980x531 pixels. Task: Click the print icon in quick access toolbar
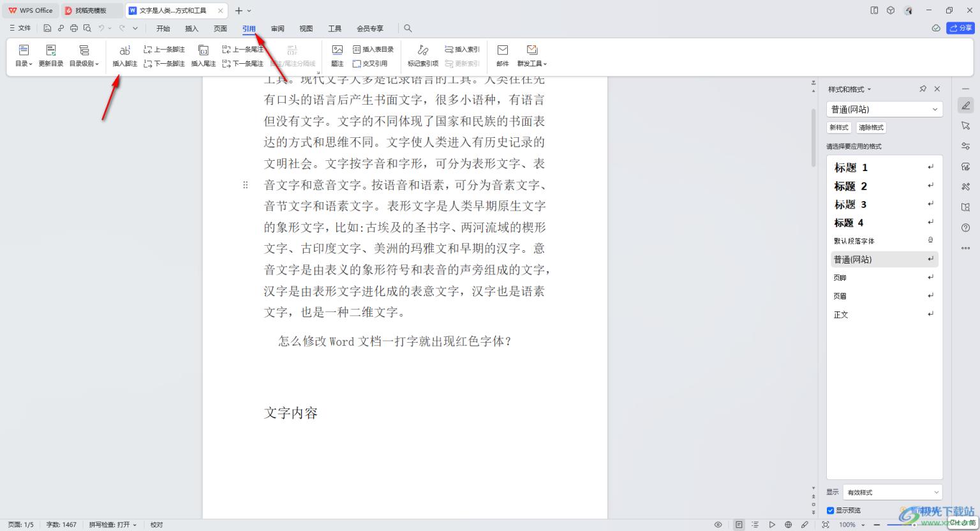[x=74, y=28]
